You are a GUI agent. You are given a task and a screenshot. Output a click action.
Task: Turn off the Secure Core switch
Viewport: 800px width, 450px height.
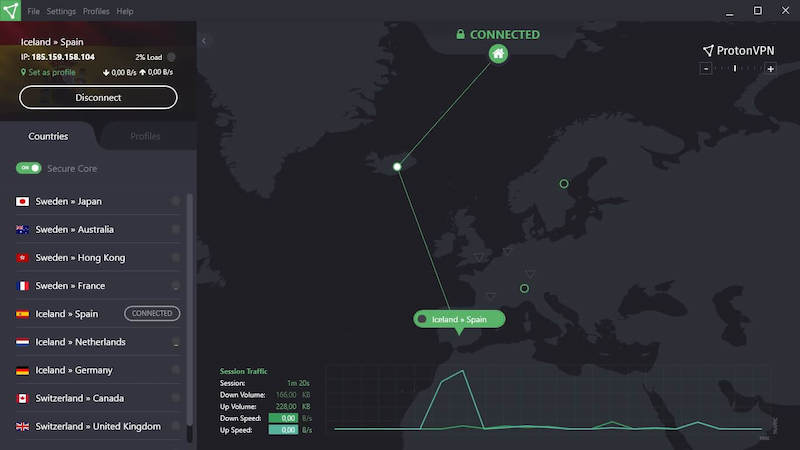tap(29, 168)
